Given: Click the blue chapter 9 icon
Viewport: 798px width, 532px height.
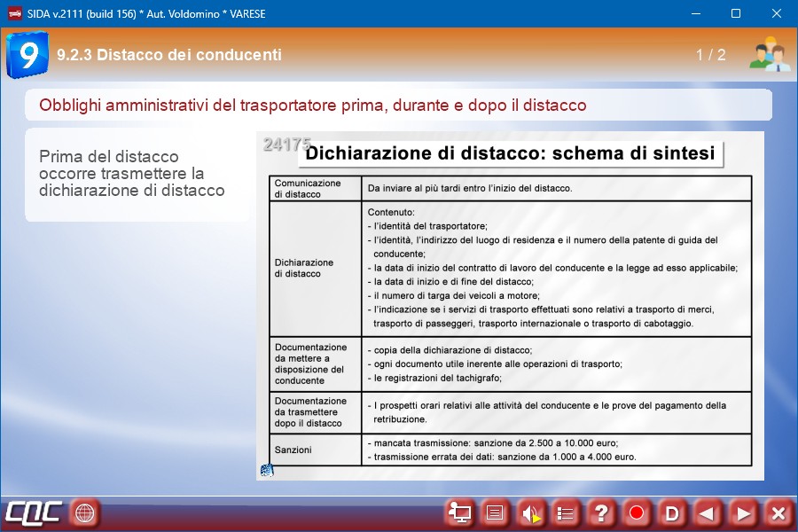Looking at the screenshot, I should point(27,55).
